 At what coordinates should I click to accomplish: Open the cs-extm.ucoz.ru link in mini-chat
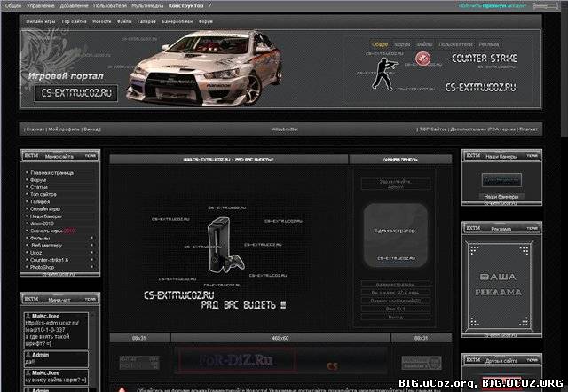click(x=51, y=326)
